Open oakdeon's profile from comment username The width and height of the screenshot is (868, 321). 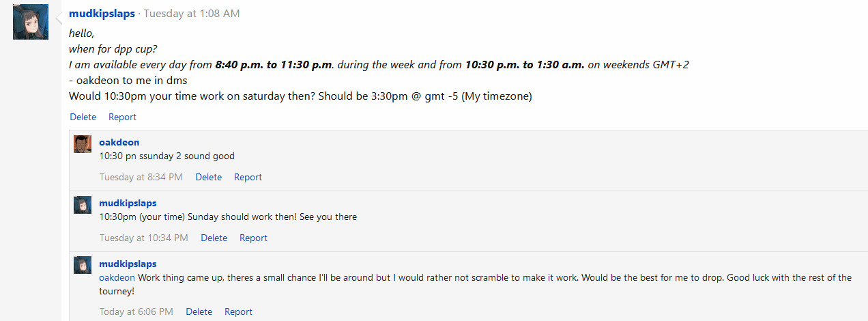pyautogui.click(x=119, y=142)
